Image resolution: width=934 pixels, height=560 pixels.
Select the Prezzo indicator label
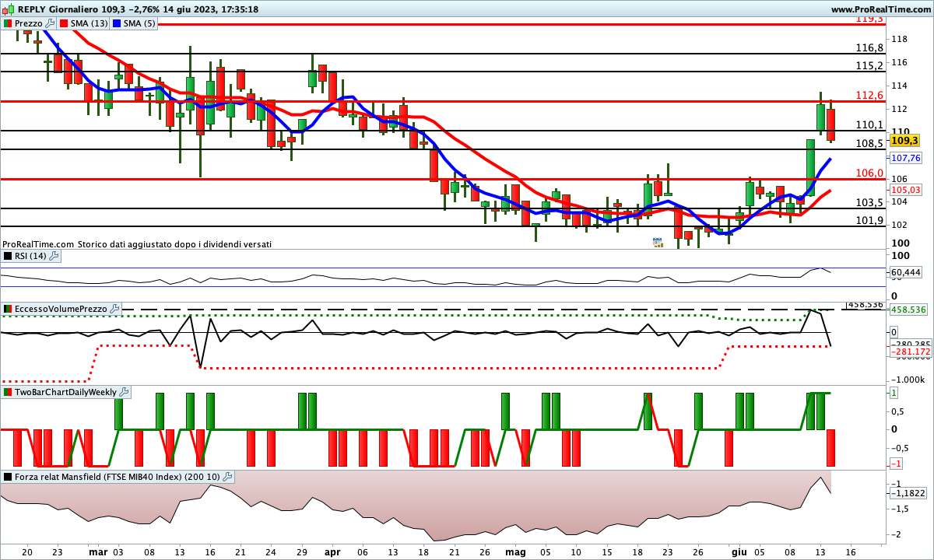29,23
